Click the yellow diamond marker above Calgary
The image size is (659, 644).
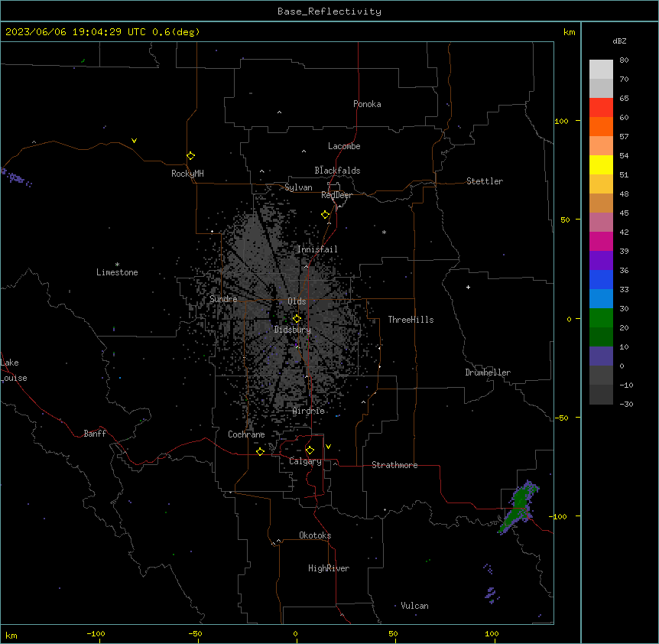point(310,450)
